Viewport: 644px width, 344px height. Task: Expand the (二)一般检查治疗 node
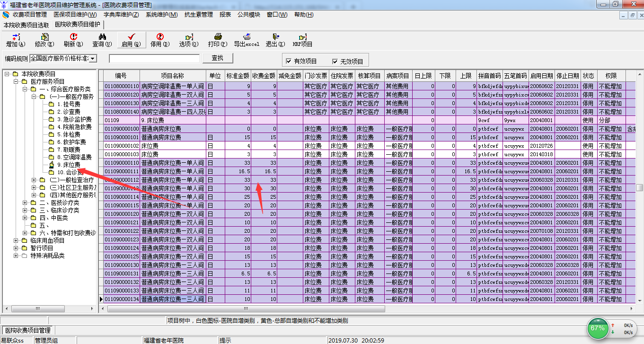[34, 180]
